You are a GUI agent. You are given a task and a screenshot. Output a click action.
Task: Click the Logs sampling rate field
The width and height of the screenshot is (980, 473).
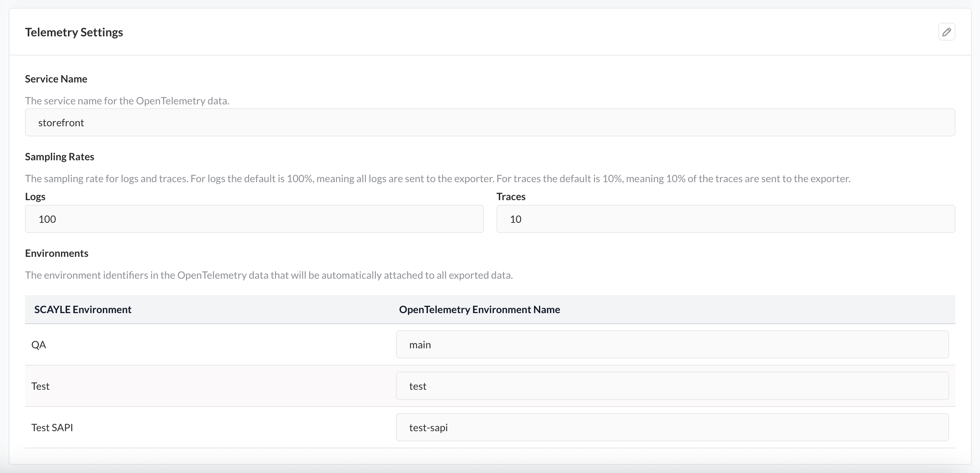pyautogui.click(x=254, y=219)
